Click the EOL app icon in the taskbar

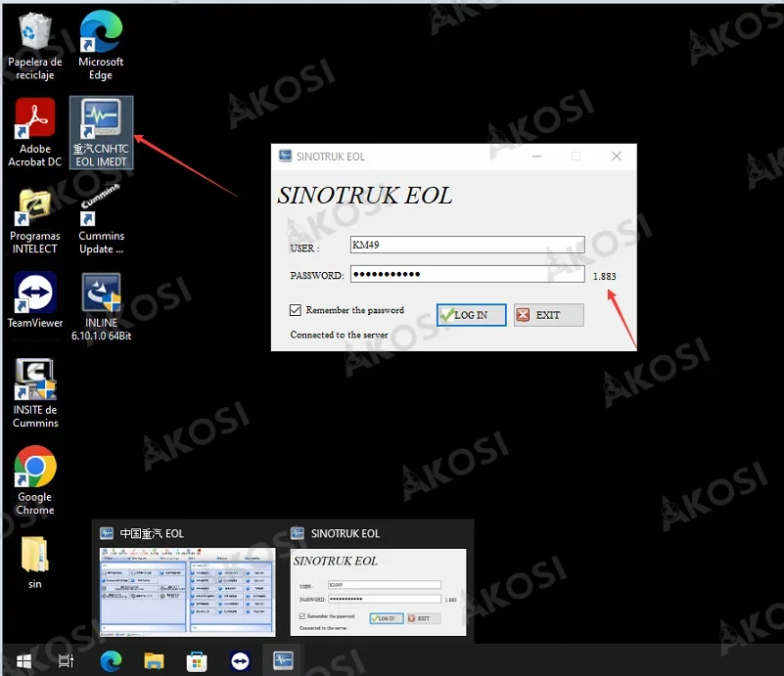pos(283,660)
